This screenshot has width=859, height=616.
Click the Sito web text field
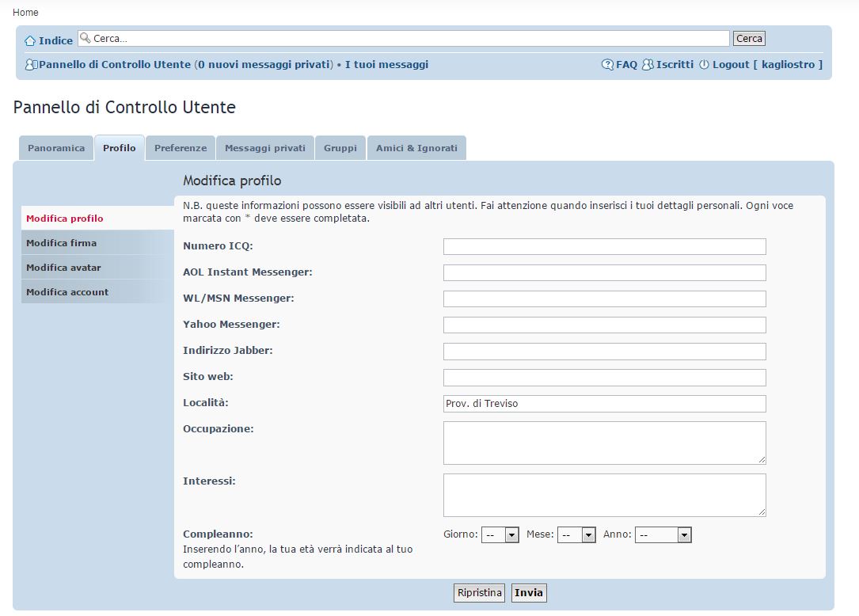604,378
